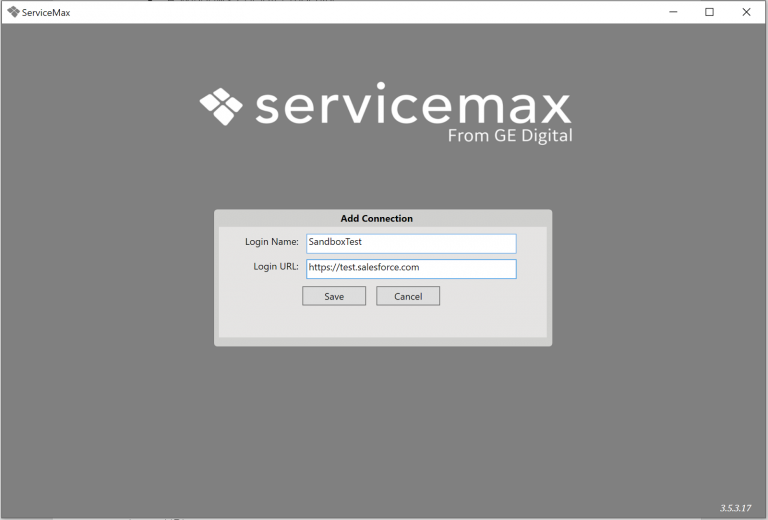Image resolution: width=768 pixels, height=520 pixels.
Task: Click the From GE Digital text
Action: tap(510, 136)
